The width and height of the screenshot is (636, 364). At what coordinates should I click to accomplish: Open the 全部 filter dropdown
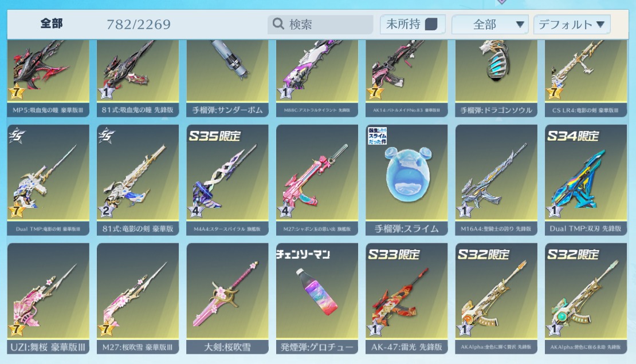coord(490,24)
